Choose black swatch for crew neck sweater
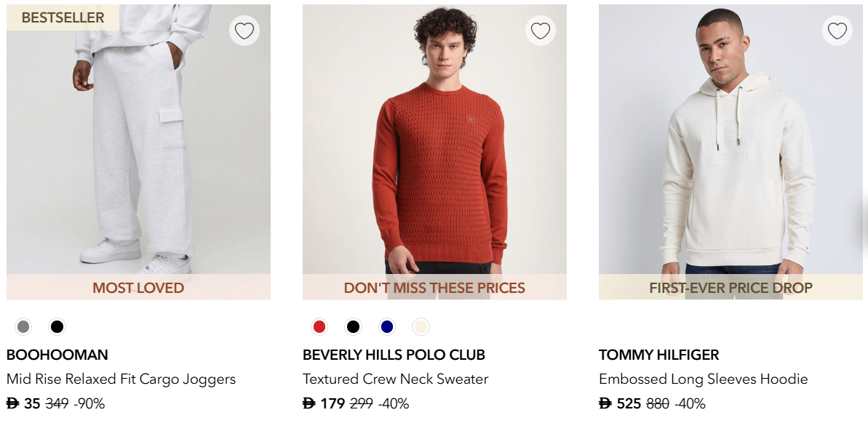Image resolution: width=868 pixels, height=431 pixels. tap(353, 327)
